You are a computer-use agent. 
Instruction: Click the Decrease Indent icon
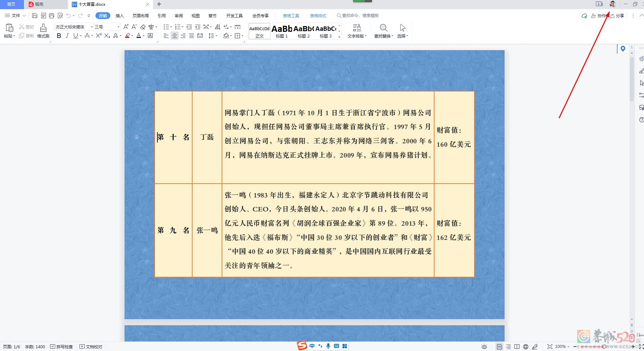tap(189, 27)
